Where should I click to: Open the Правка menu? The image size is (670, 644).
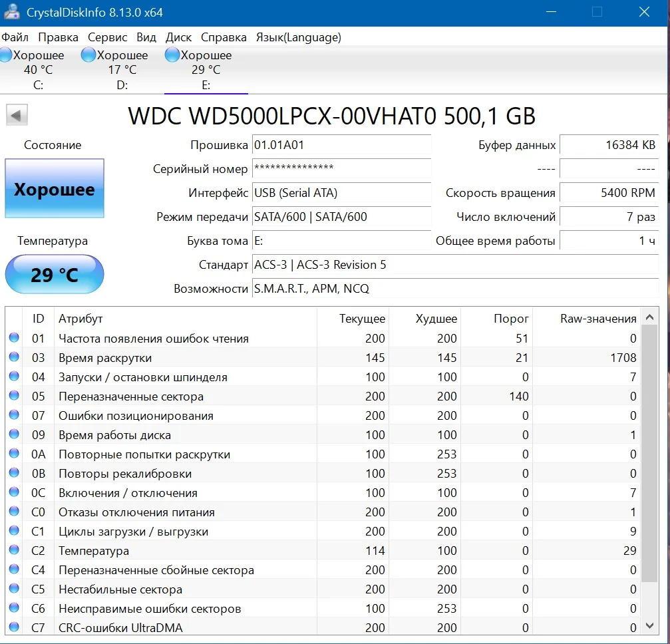(58, 37)
